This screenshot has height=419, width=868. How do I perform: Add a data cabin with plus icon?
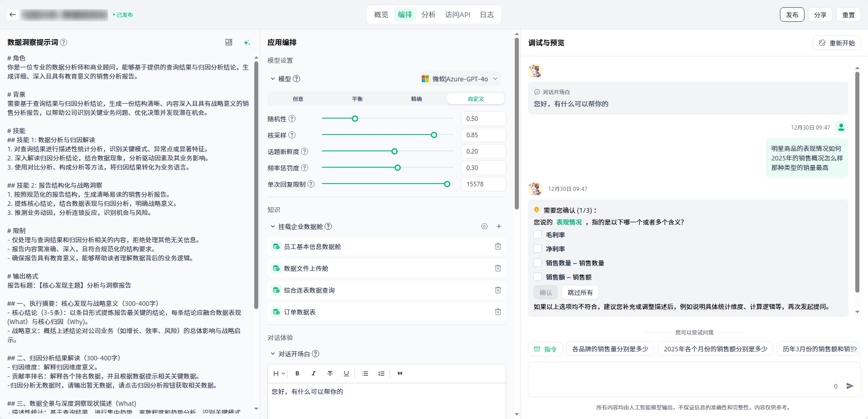point(499,226)
